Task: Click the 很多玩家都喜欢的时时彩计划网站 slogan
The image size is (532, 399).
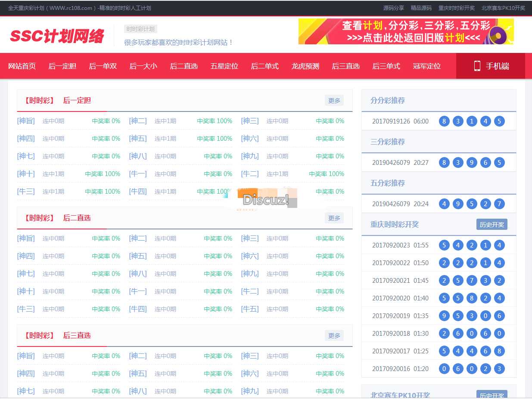Action: [x=179, y=42]
